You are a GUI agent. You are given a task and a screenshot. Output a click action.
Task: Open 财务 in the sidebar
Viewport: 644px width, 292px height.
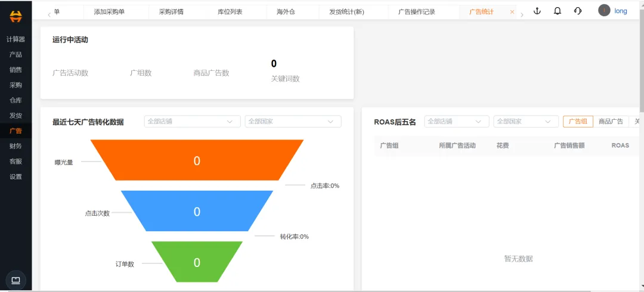(16, 146)
